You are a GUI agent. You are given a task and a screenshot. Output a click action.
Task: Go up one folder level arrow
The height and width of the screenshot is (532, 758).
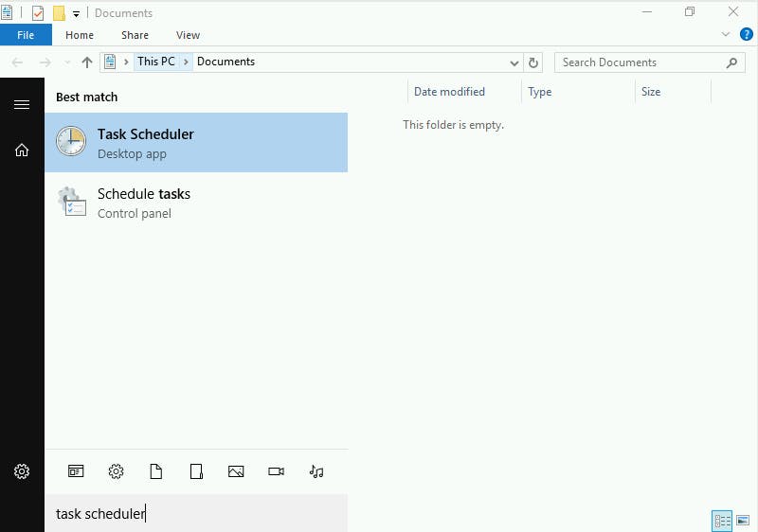[x=87, y=62]
